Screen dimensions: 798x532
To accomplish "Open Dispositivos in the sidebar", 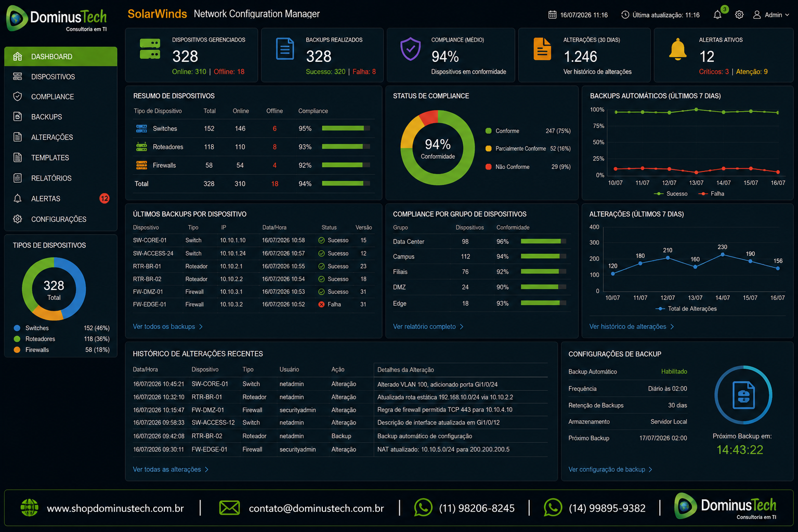I will coord(61,77).
